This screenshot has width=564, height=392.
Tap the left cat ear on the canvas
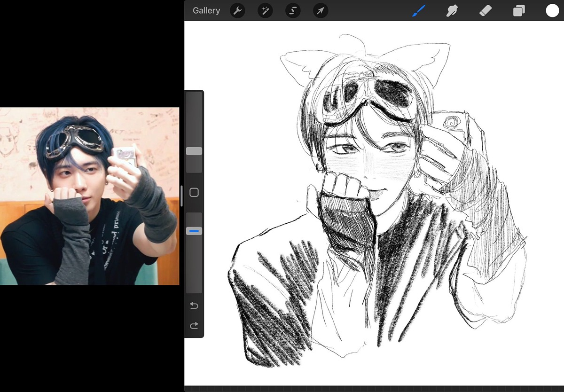click(296, 64)
